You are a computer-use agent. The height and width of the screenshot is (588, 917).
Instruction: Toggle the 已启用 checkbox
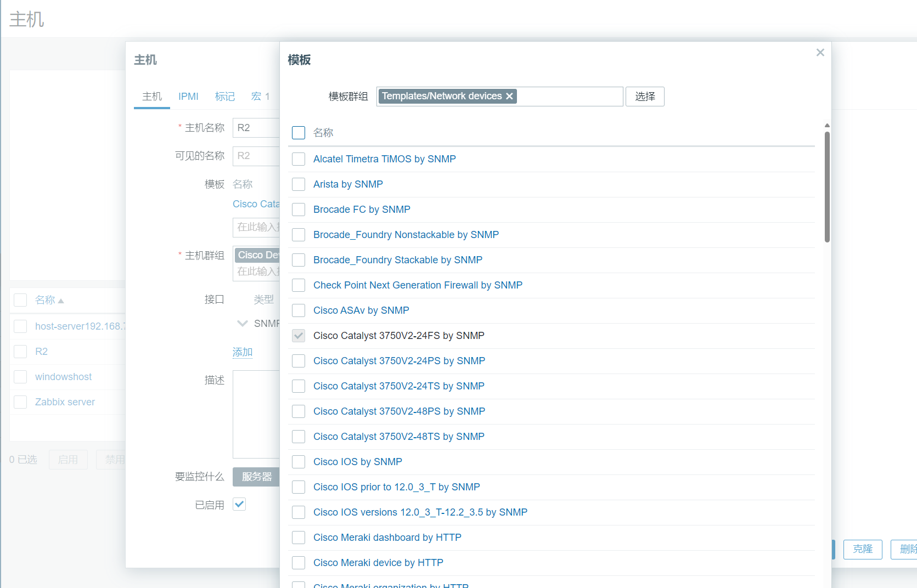239,504
